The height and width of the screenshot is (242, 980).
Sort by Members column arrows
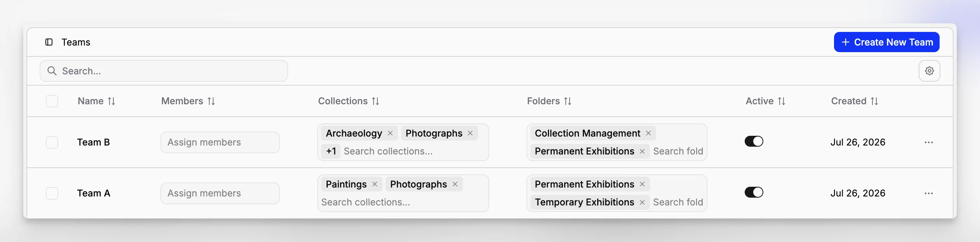point(211,101)
